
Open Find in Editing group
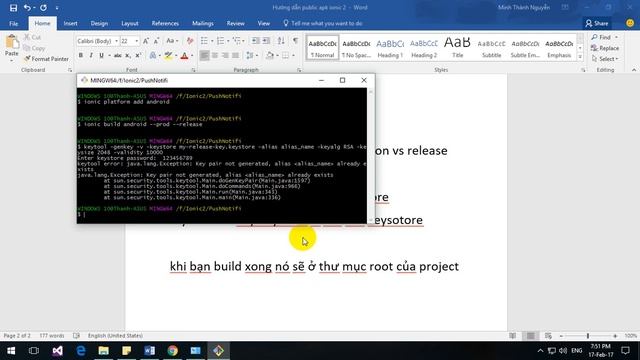[x=601, y=37]
